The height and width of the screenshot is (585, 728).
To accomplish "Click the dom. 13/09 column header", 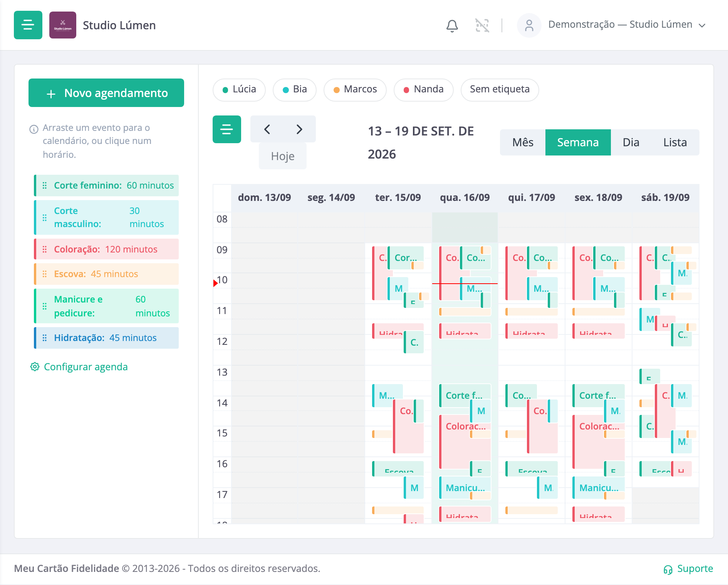I will coord(265,197).
